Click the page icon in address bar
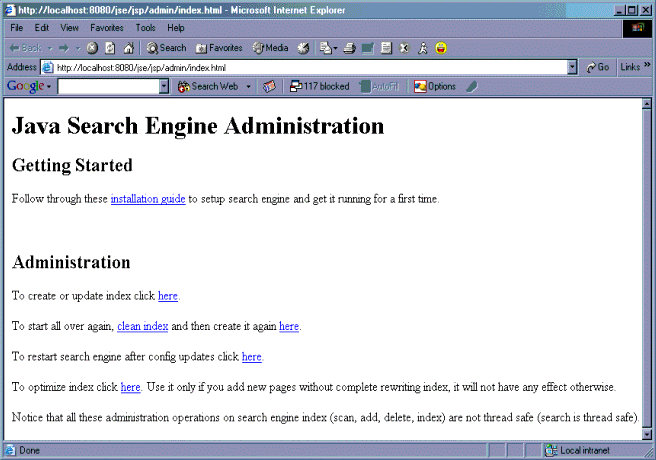Viewport: 656px width, 460px height. pos(48,67)
